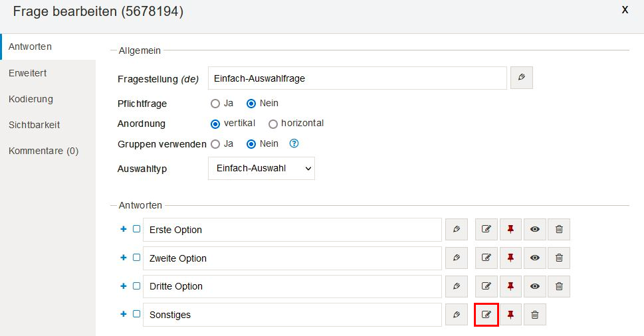This screenshot has width=644, height=336.
Task: Click the red pin icon for Zweite Option
Action: click(x=510, y=258)
